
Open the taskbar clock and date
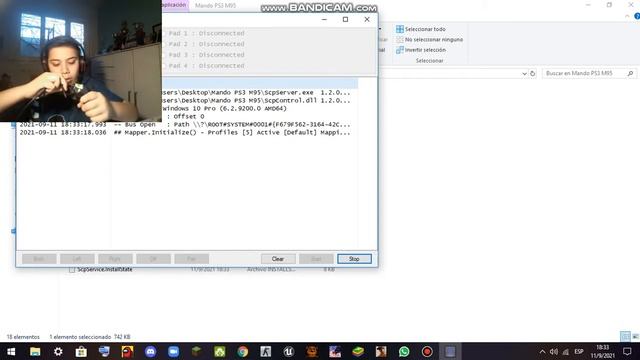602,351
